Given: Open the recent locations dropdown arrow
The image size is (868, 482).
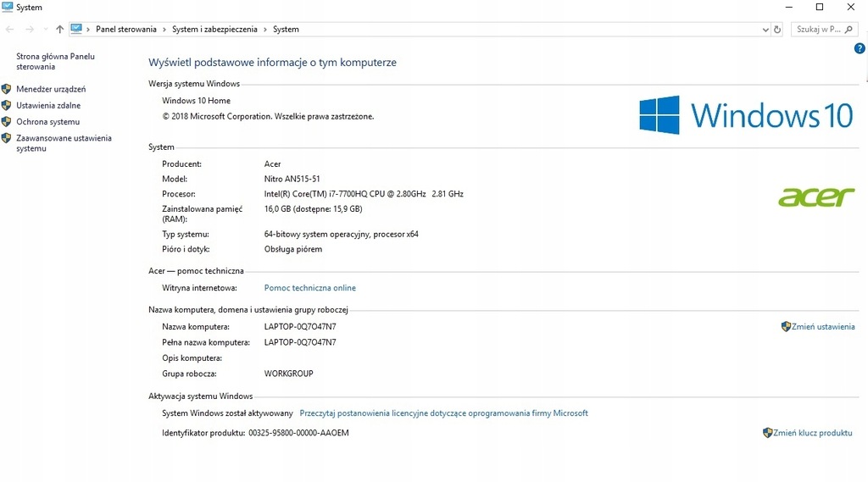Looking at the screenshot, I should (46, 30).
